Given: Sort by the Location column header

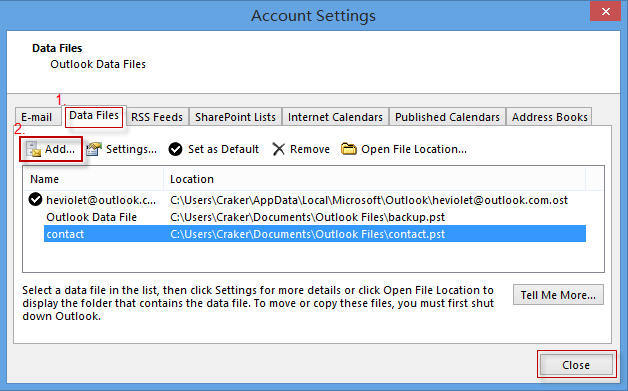Looking at the screenshot, I should pos(374,179).
